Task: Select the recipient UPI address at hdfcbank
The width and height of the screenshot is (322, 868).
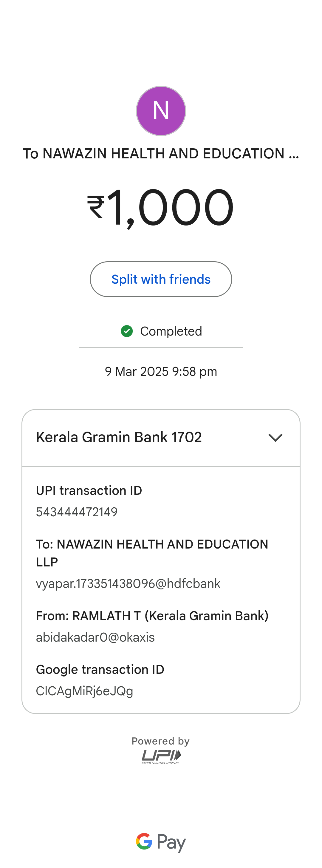Action: point(128,584)
